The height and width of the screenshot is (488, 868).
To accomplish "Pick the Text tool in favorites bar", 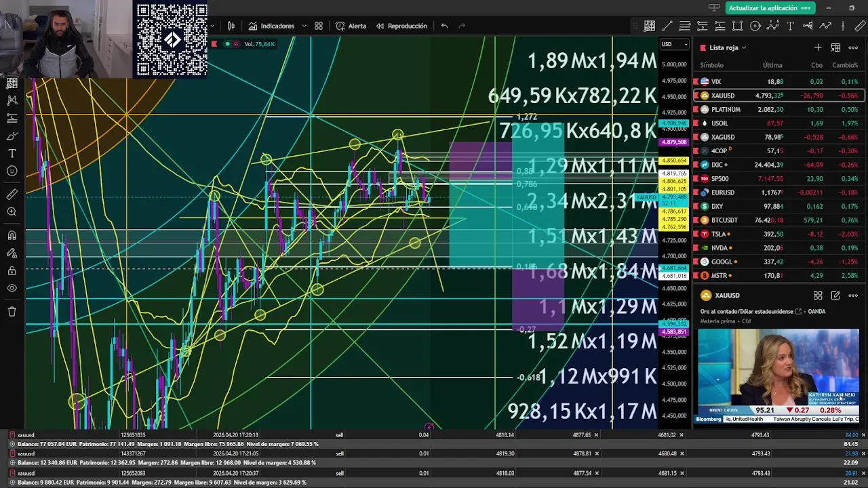I will [x=791, y=26].
